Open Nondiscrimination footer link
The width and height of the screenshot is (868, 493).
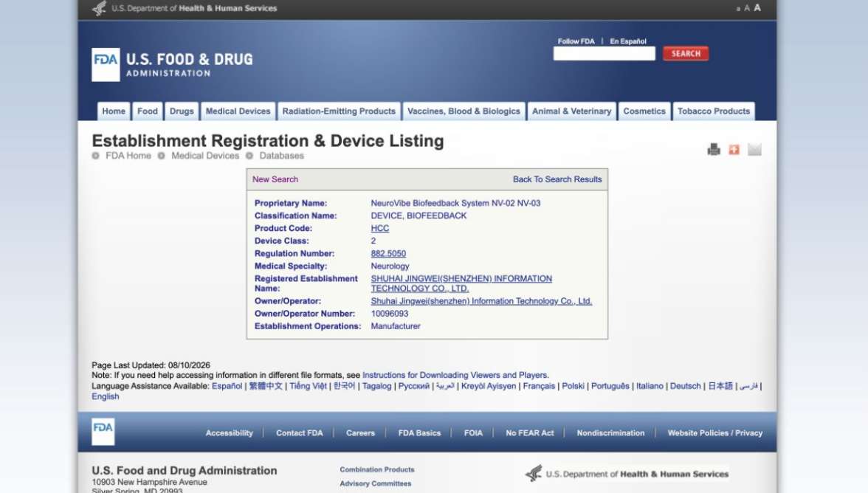[610, 433]
